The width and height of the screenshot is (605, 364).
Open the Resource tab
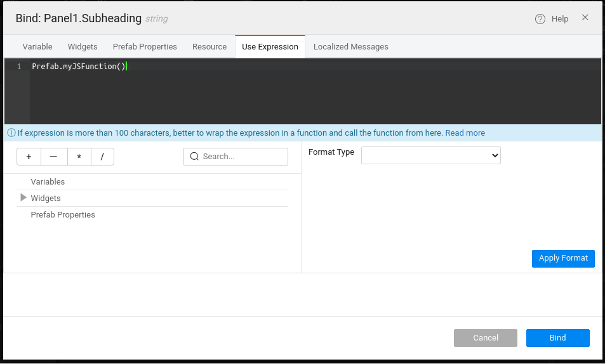pos(209,47)
